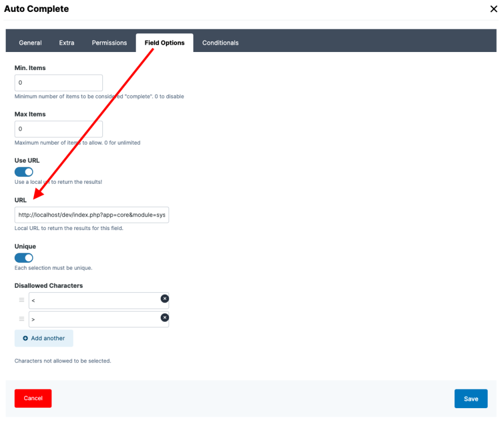This screenshot has height=424, width=504.
Task: Click plus icon in Add another
Action: (25, 339)
